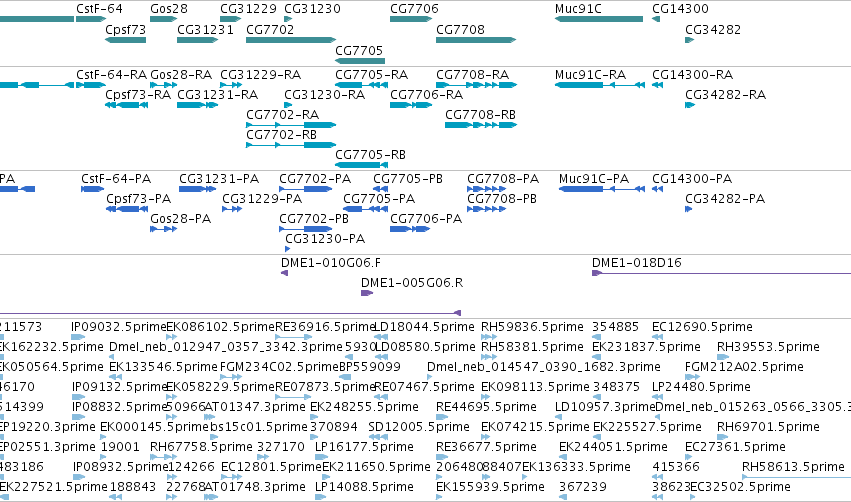Select the Muc91C-RA transcript
Viewport: 851px width, 502px height.
(x=600, y=85)
